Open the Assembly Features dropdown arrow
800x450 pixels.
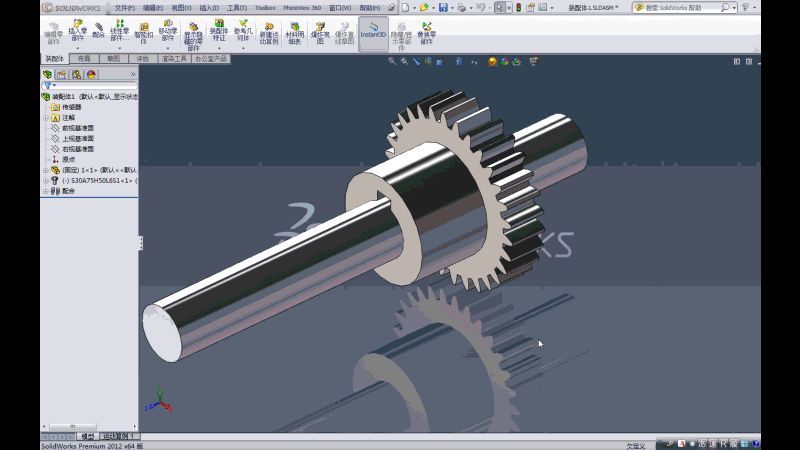pyautogui.click(x=219, y=48)
